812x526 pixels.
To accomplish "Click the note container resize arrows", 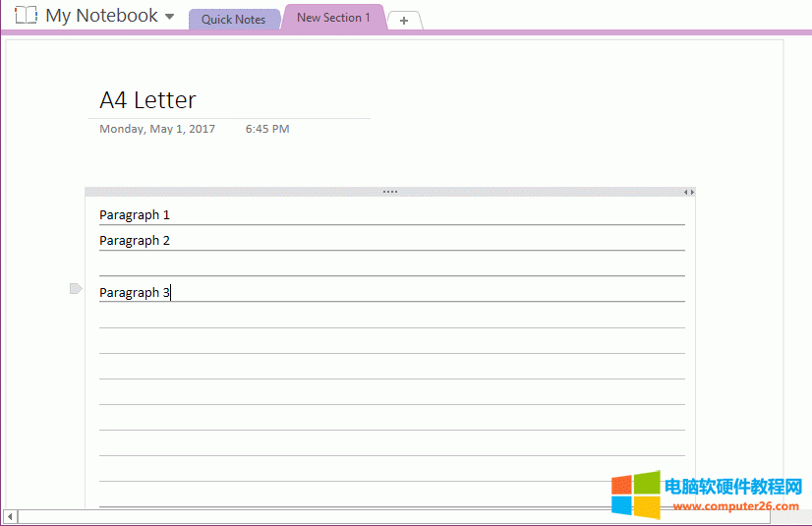I will click(x=689, y=192).
